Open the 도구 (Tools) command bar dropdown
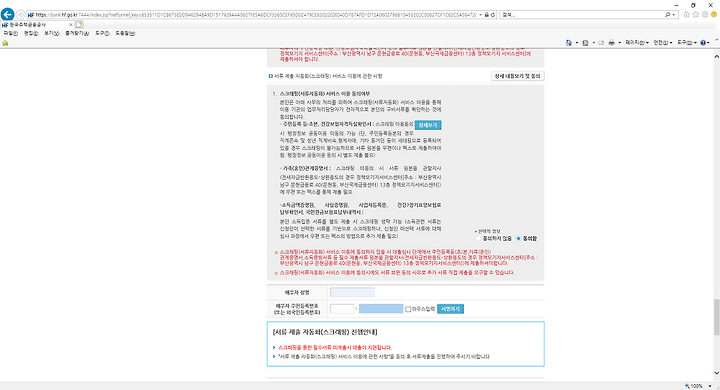The height and width of the screenshot is (390, 720). (687, 43)
